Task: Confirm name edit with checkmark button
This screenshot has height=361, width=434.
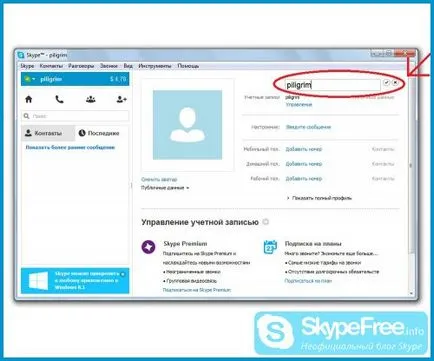Action: click(386, 83)
